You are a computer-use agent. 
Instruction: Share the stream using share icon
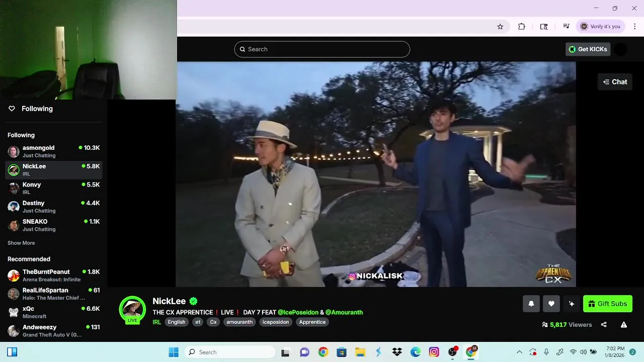click(x=604, y=325)
